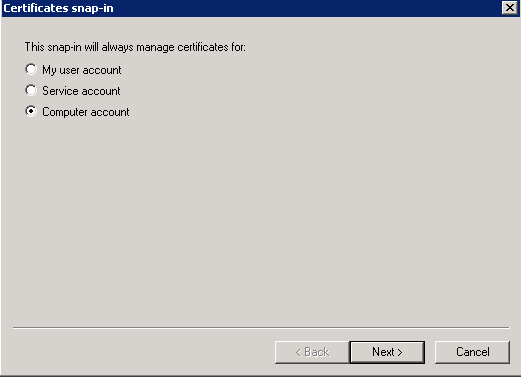Image resolution: width=521 pixels, height=377 pixels.
Task: Advance to the next wizard page
Action: [x=387, y=352]
